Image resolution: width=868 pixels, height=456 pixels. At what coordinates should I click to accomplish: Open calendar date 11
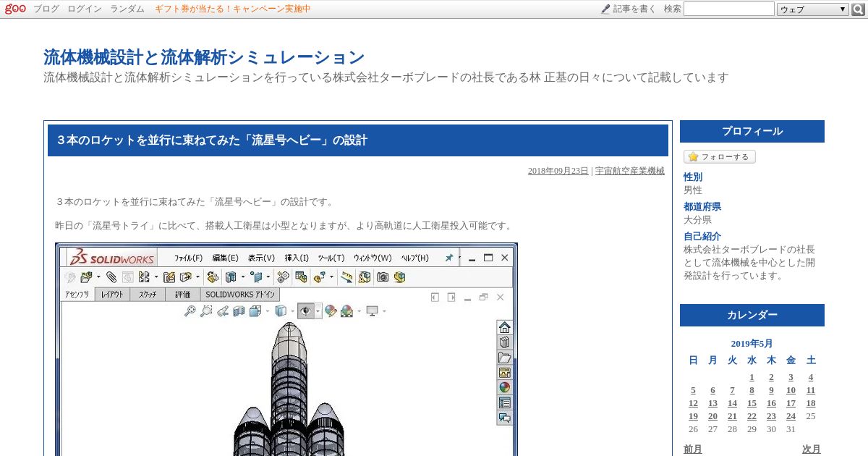tap(811, 390)
